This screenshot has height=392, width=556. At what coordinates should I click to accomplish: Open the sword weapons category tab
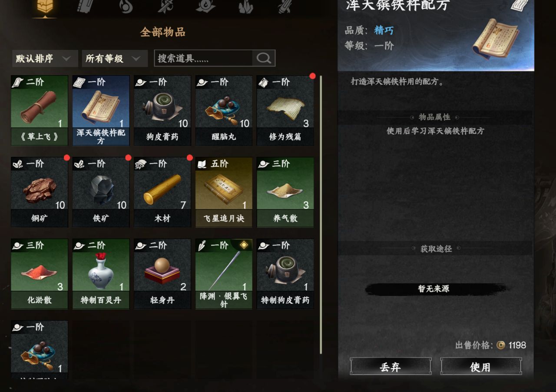click(x=166, y=6)
